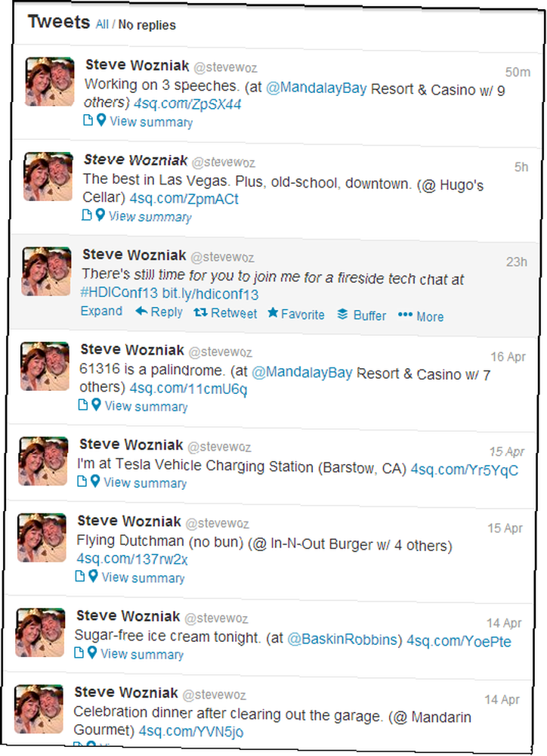Image resolution: width=547 pixels, height=756 pixels.
Task: Open the 5h timestamp of the Hugo's Cellar tweet
Action: 521,167
